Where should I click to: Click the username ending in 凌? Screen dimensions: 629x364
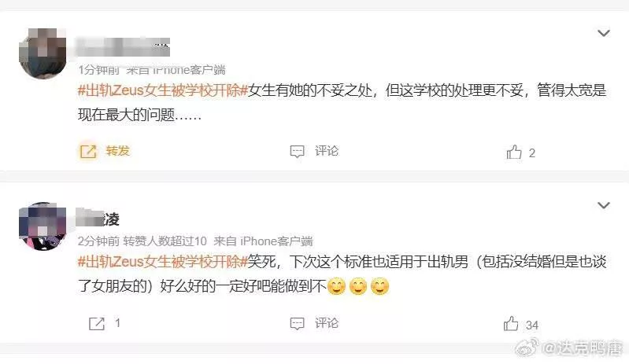point(98,219)
